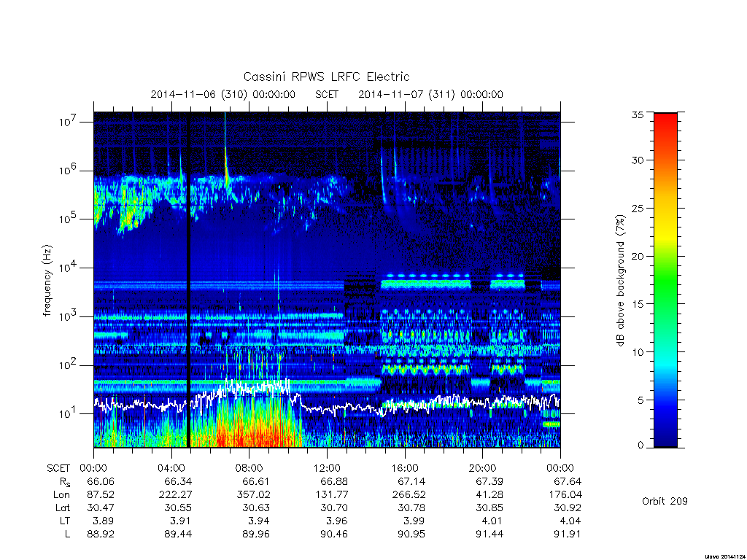Viewport: 747px width, 560px height.
Task: Click the Lon value "131.77"
Action: (331, 495)
